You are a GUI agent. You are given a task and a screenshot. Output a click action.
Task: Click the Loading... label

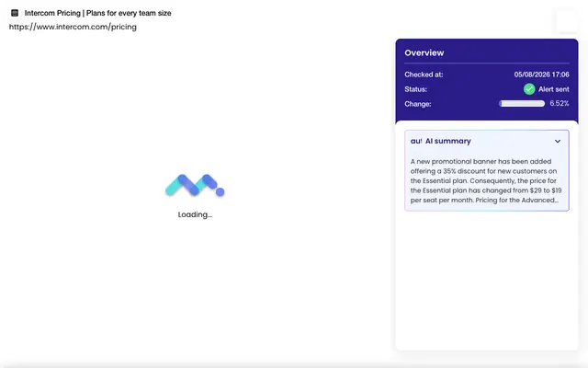pos(195,214)
